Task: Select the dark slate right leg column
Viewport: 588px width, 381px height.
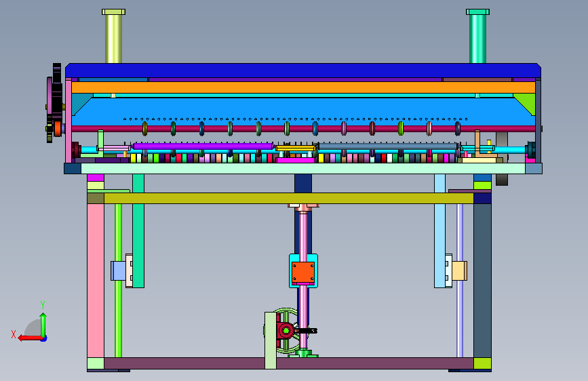Action: click(482, 281)
